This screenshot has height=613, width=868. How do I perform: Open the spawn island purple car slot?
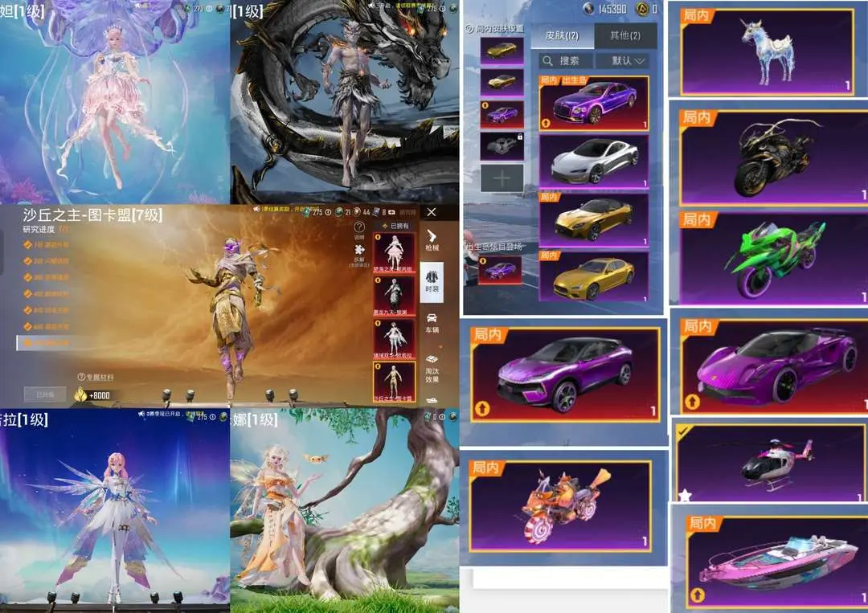[x=500, y=269]
